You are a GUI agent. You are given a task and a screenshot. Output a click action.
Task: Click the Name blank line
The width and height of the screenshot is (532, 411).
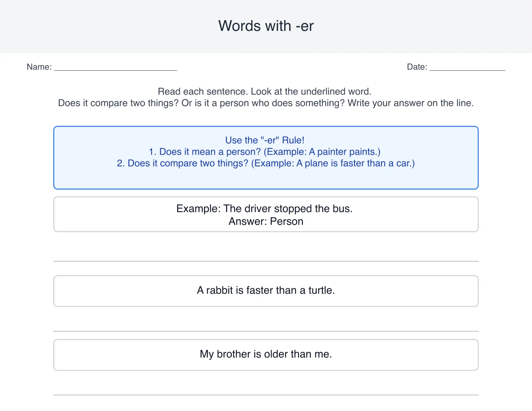pos(116,70)
